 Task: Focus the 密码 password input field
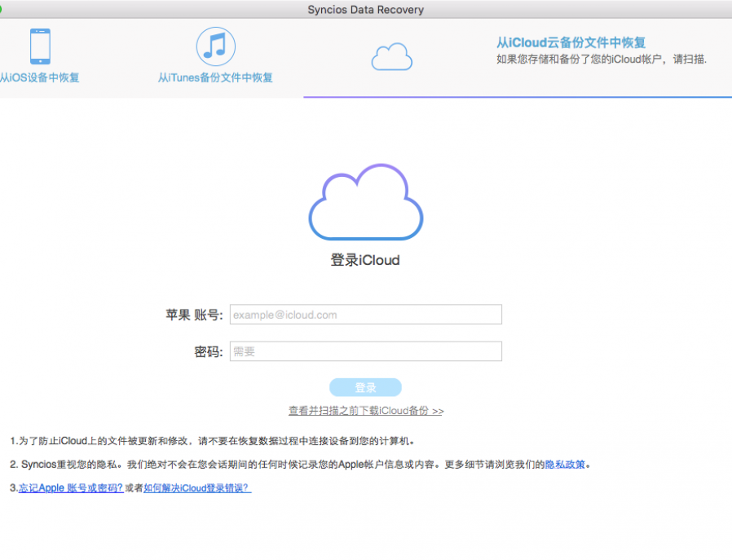pos(366,351)
